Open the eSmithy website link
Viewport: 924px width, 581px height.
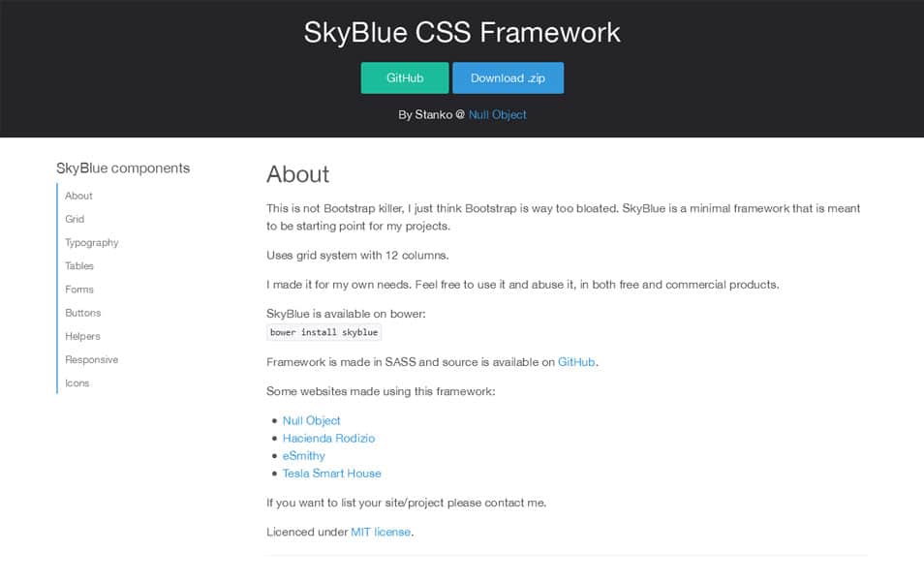(304, 456)
